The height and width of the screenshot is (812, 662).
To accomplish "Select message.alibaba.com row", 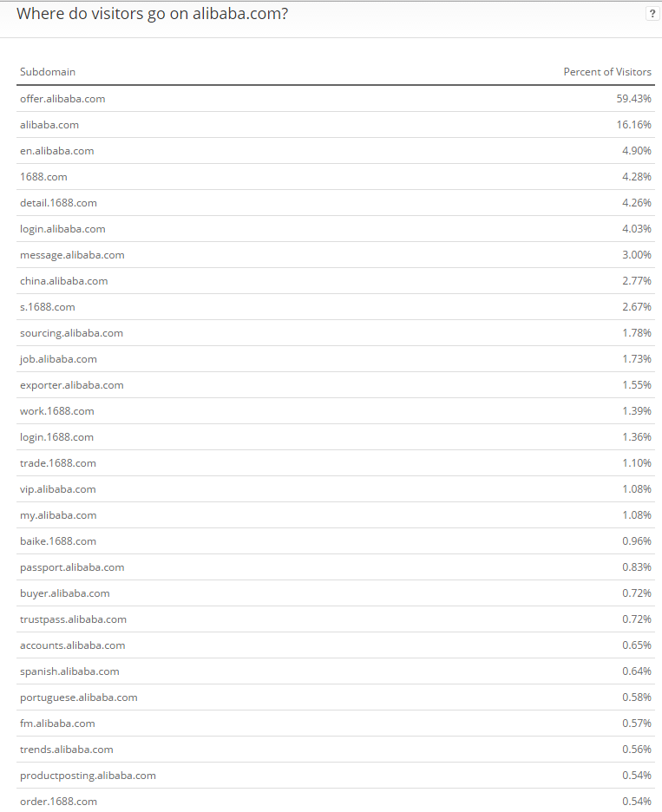I will pos(72,255).
